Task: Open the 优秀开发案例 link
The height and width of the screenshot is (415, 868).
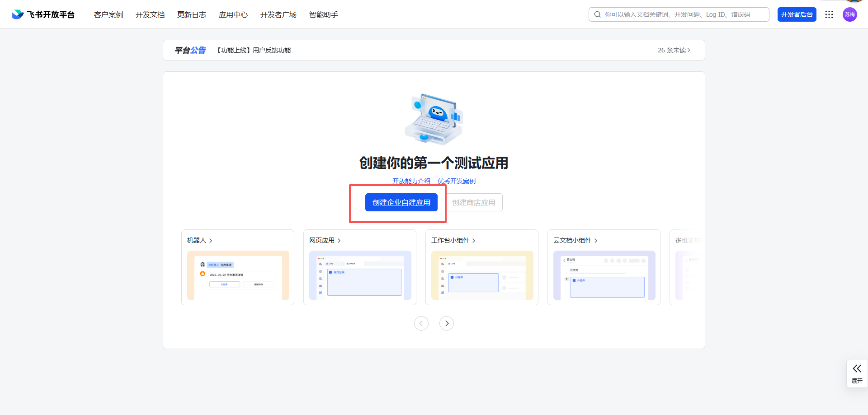Action: [x=456, y=181]
